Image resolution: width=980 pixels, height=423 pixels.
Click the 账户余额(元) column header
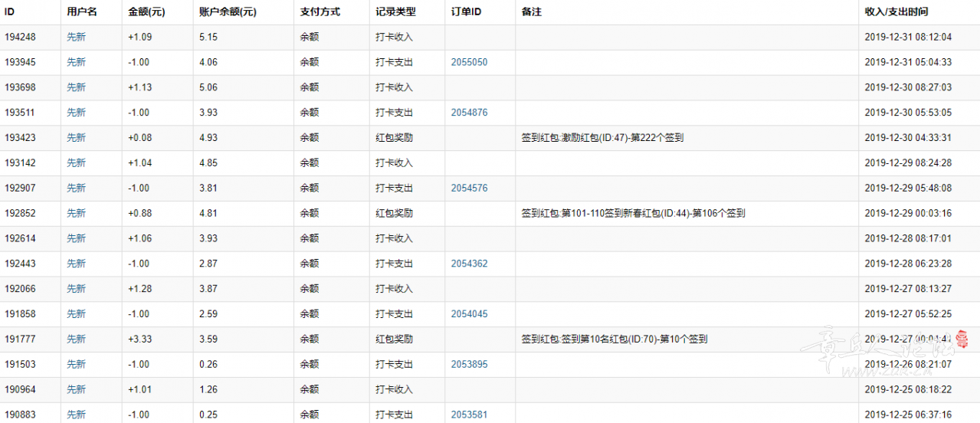(228, 12)
